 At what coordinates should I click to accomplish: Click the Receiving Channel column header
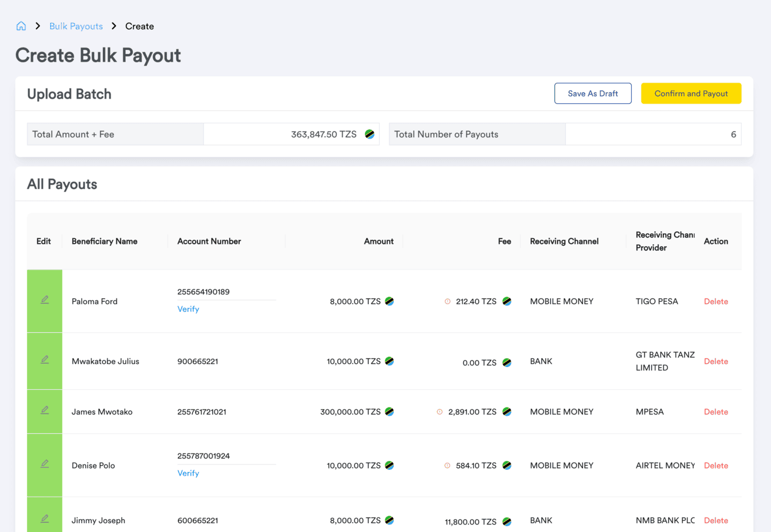(564, 241)
